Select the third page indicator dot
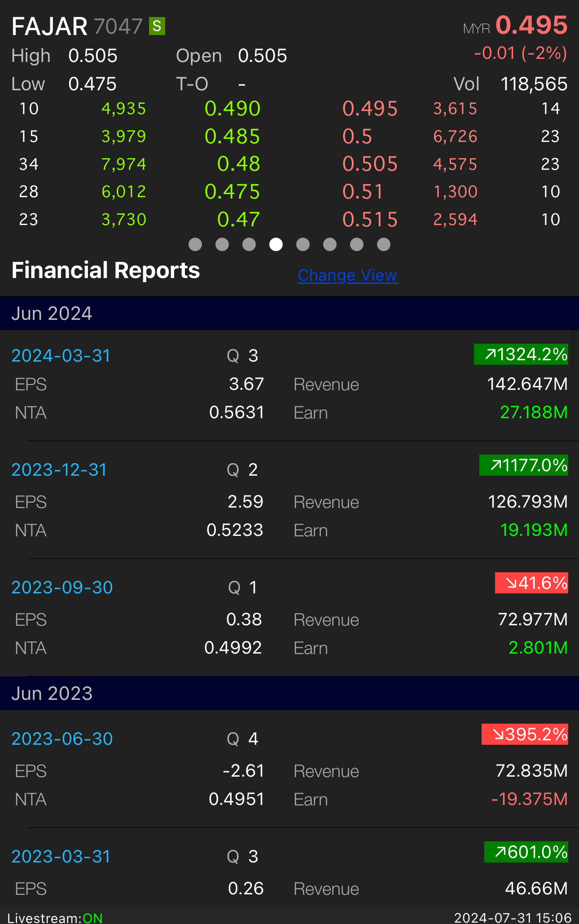Image resolution: width=579 pixels, height=924 pixels. (x=249, y=244)
